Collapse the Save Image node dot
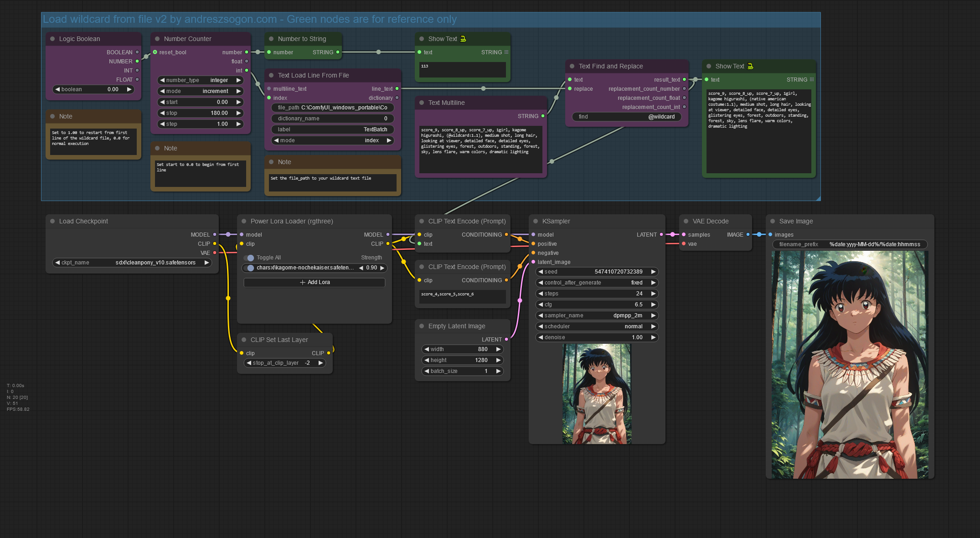This screenshot has height=538, width=980. 773,221
